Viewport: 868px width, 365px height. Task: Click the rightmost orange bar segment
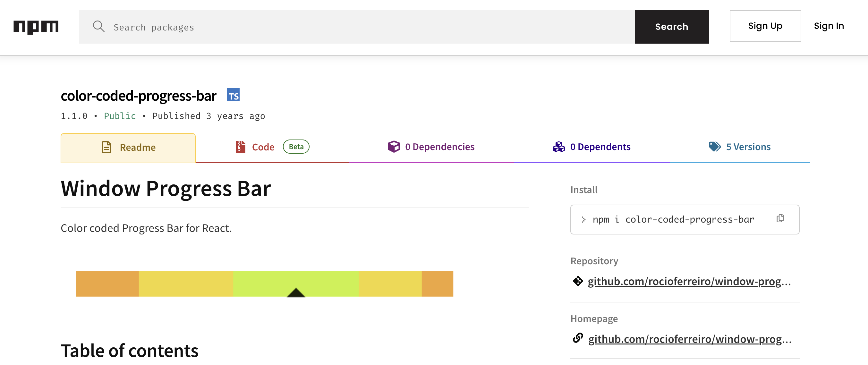[x=438, y=284]
